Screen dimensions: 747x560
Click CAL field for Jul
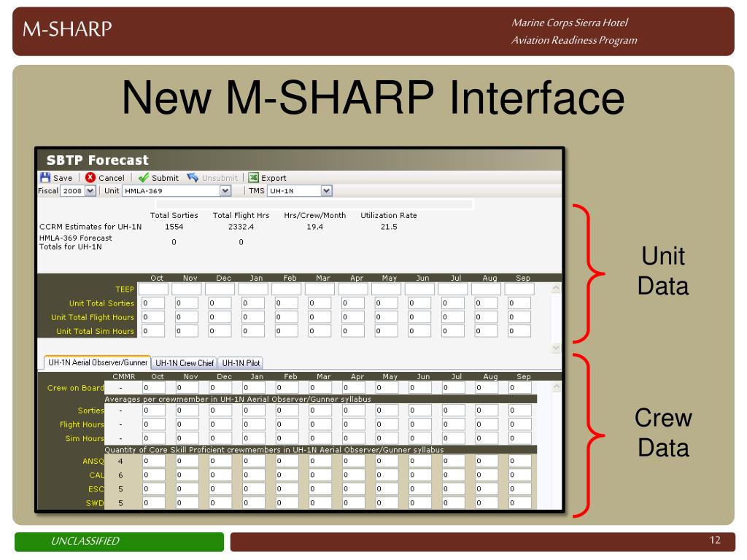click(x=453, y=475)
